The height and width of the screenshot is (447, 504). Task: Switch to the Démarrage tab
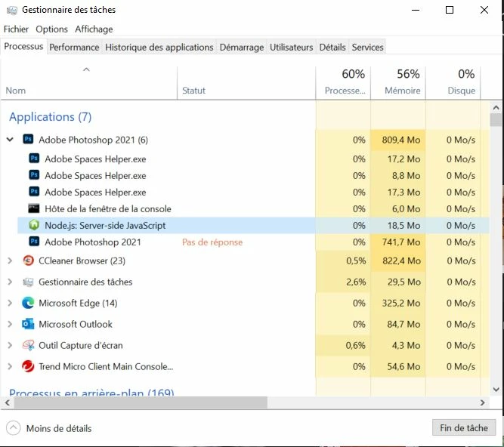click(x=242, y=48)
